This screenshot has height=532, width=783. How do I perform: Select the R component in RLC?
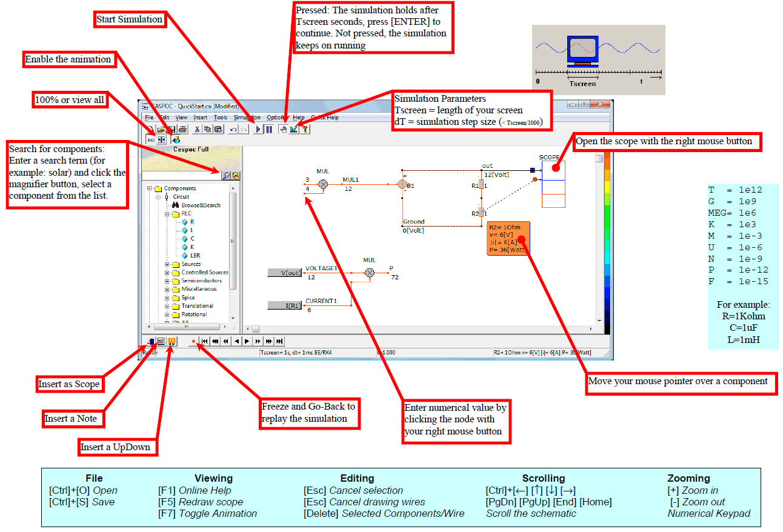[x=192, y=222]
